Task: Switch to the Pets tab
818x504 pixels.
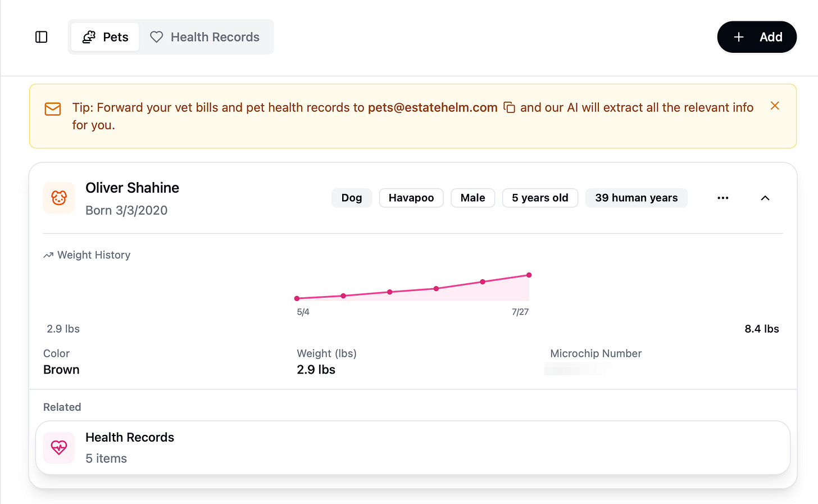Action: 105,37
